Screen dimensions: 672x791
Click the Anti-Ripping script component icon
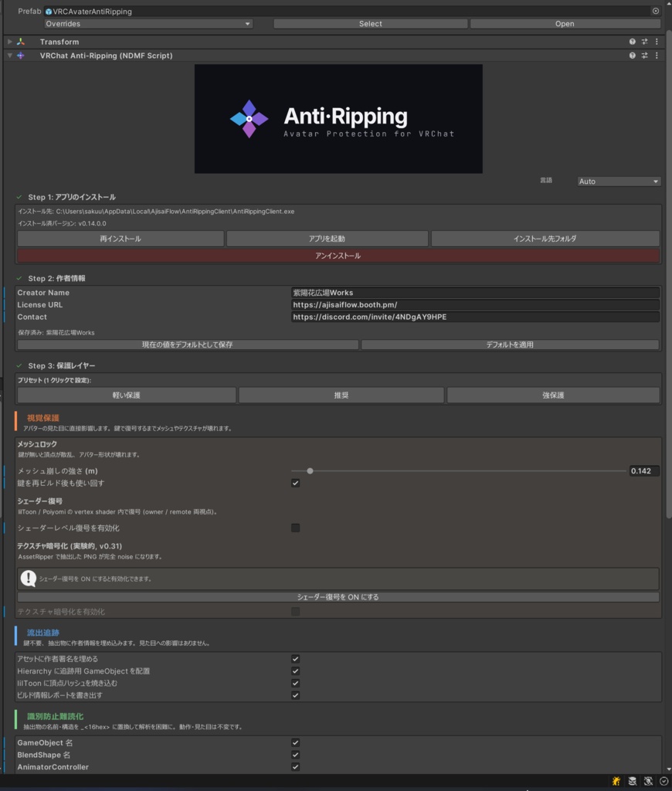pyautogui.click(x=21, y=56)
